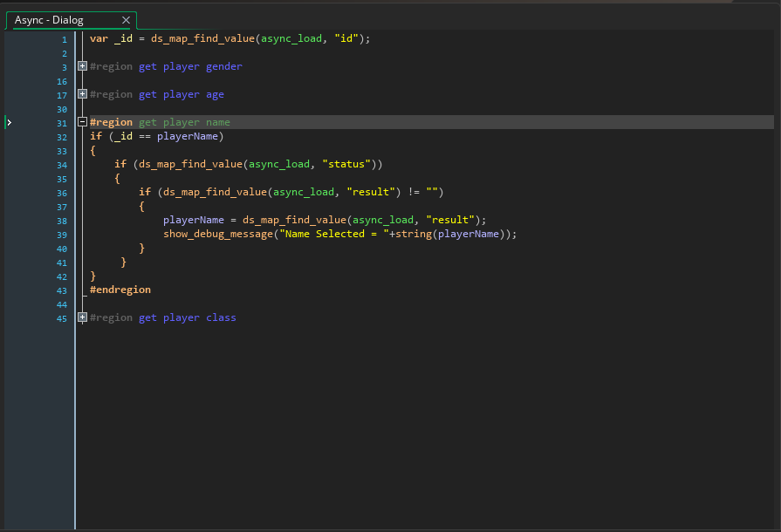The image size is (781, 532).
Task: Click '#region get player name' header text
Action: click(x=160, y=122)
